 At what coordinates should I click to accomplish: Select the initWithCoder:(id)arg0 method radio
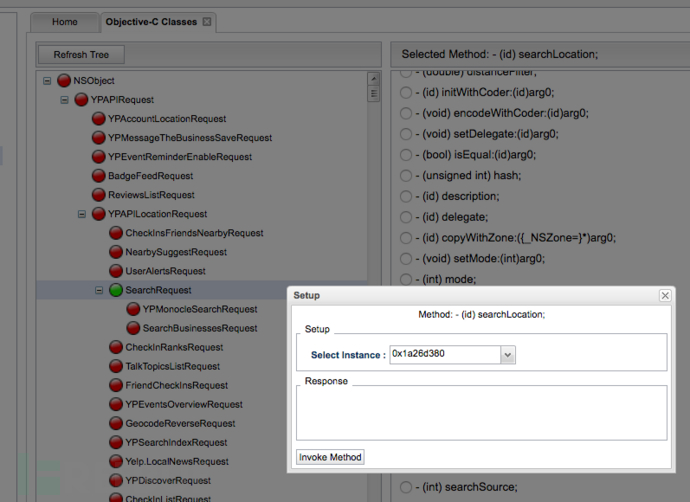406,92
